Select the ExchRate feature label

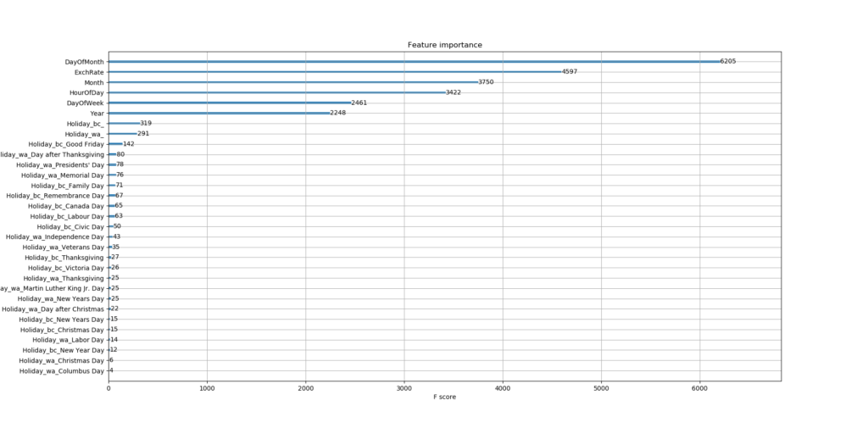coord(89,72)
